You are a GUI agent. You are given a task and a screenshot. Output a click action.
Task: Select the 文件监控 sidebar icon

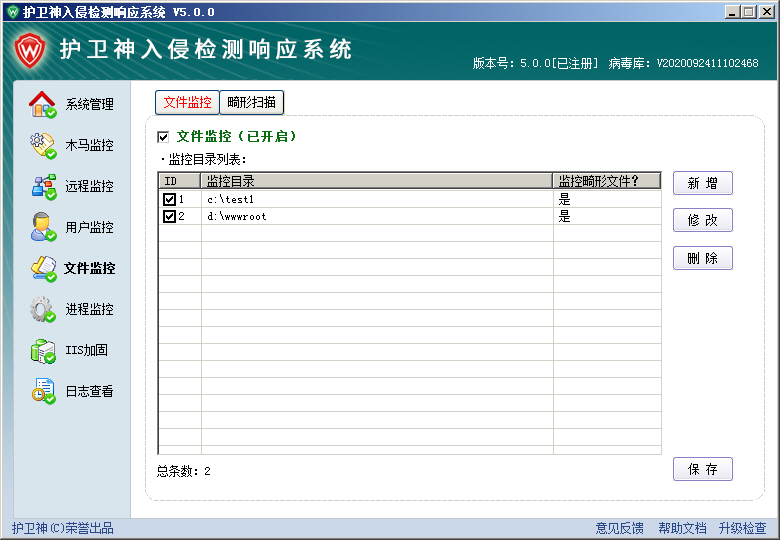click(x=43, y=268)
